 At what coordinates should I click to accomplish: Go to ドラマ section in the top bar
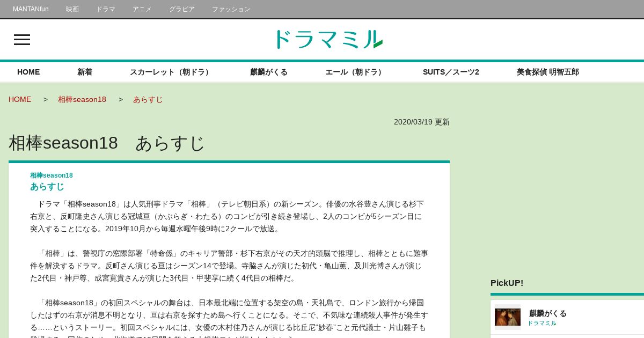[106, 9]
